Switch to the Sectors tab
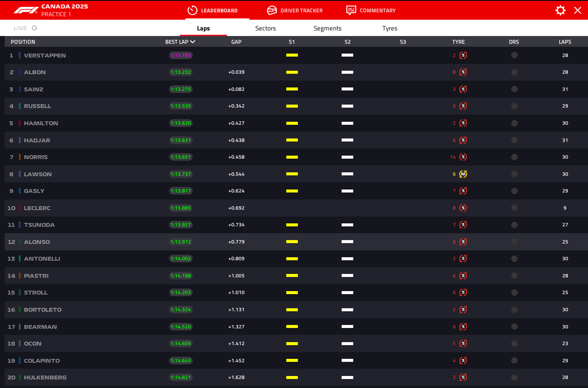588x388 pixels. click(266, 28)
